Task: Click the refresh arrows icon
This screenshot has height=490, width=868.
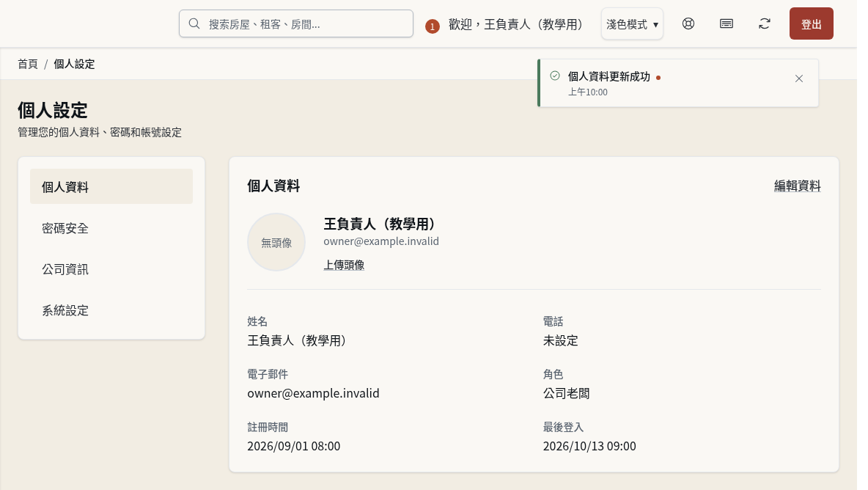Action: tap(765, 23)
